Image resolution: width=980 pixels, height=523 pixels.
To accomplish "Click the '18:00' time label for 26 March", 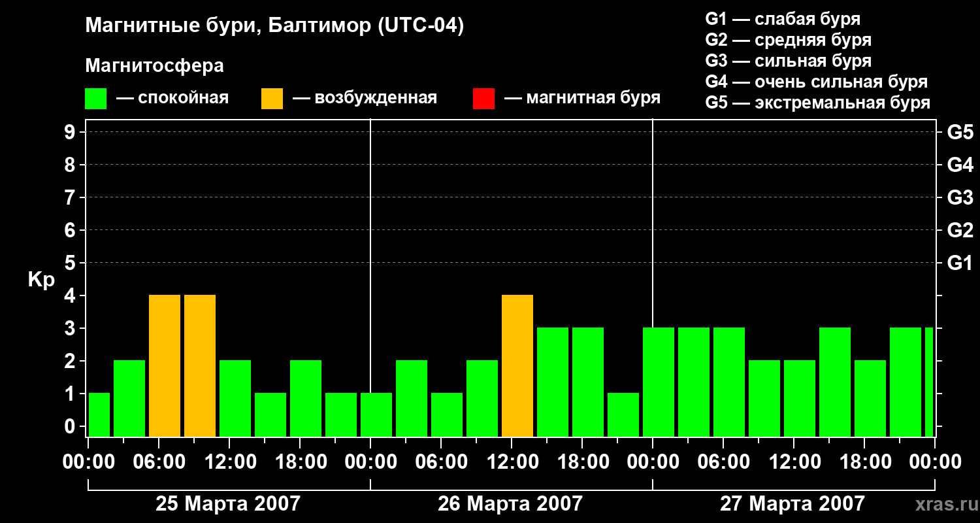I will (582, 462).
